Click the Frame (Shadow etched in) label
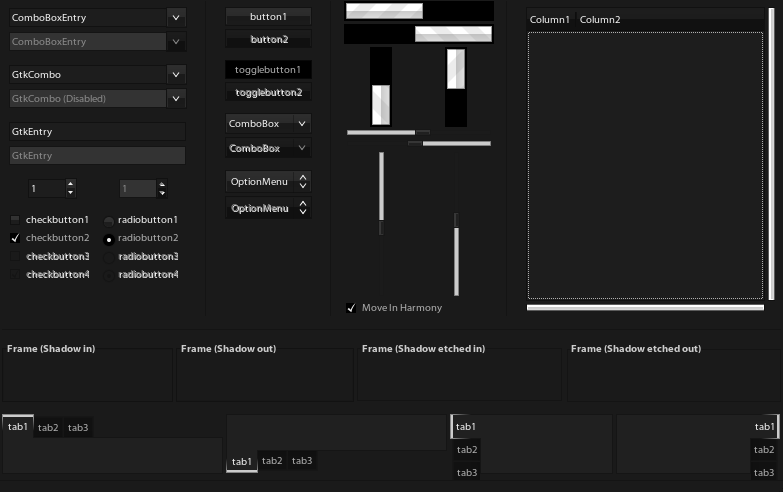 click(423, 349)
